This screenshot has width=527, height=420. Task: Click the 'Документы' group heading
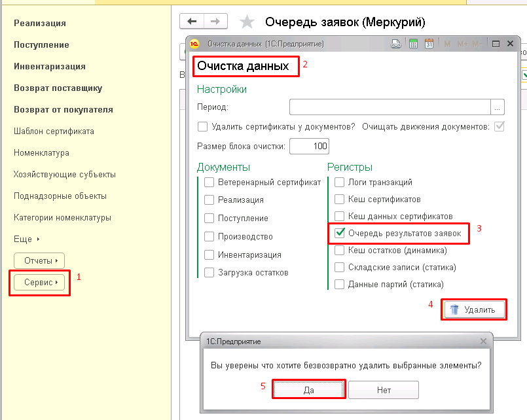223,167
